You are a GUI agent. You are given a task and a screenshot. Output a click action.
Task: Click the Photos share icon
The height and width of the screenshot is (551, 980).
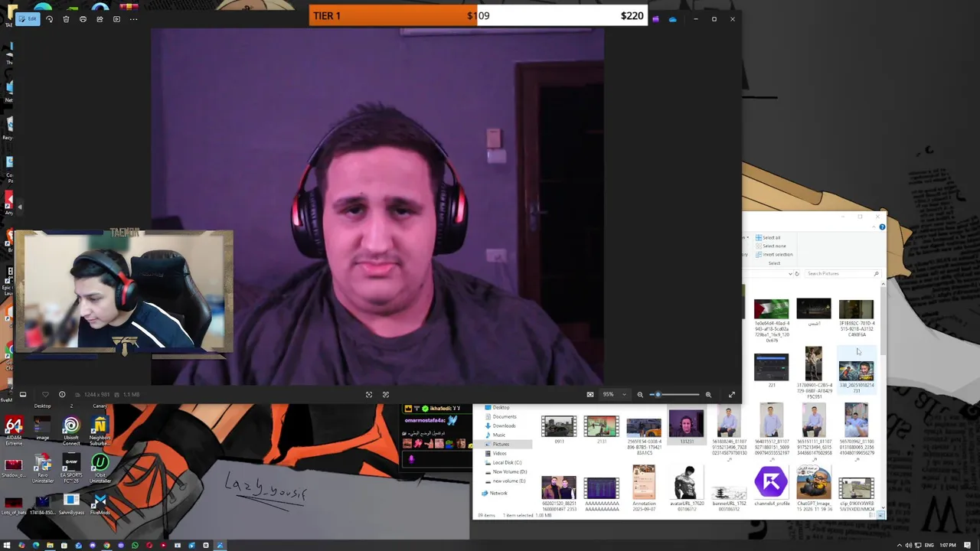point(100,19)
